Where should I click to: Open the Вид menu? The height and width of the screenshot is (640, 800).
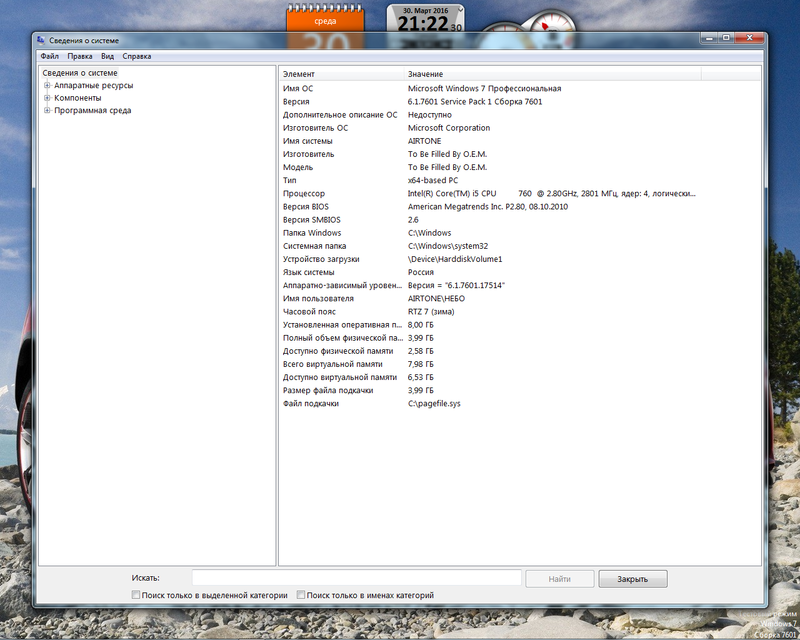click(107, 56)
